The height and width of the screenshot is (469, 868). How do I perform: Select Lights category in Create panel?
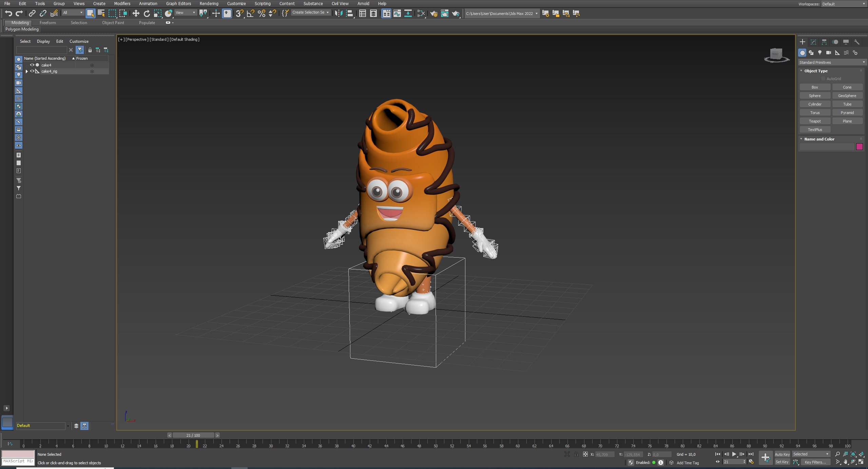(x=820, y=53)
